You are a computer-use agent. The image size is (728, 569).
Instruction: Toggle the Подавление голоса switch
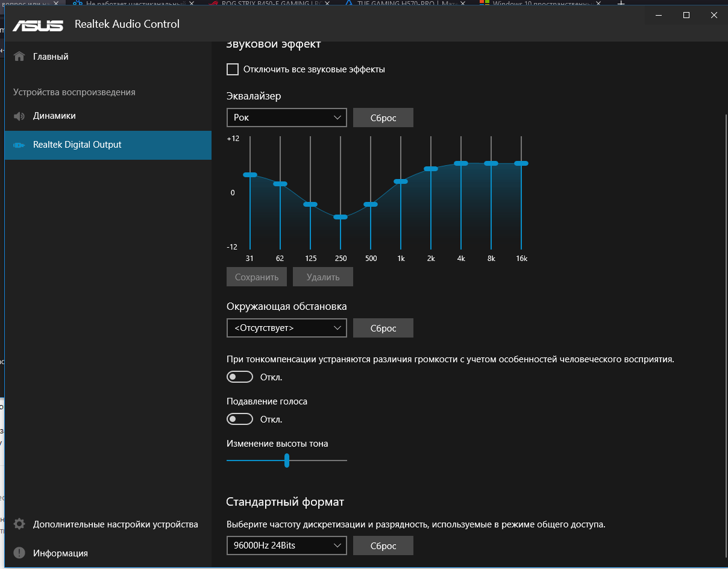pyautogui.click(x=239, y=419)
